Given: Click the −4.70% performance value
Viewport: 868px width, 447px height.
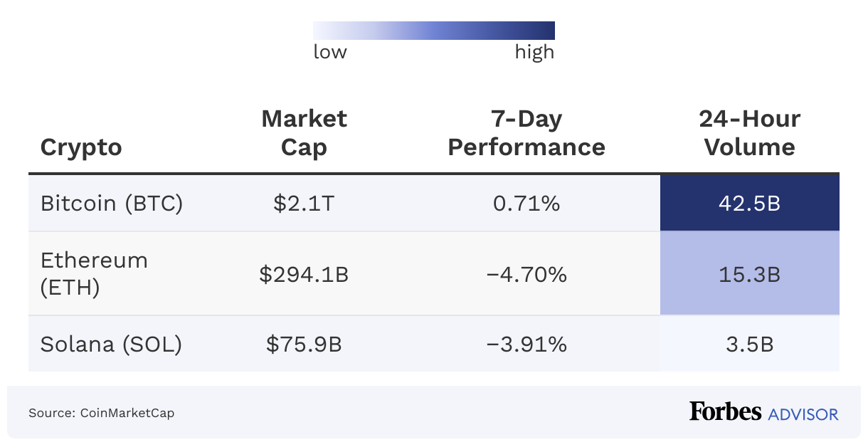Looking at the screenshot, I should pos(526,274).
